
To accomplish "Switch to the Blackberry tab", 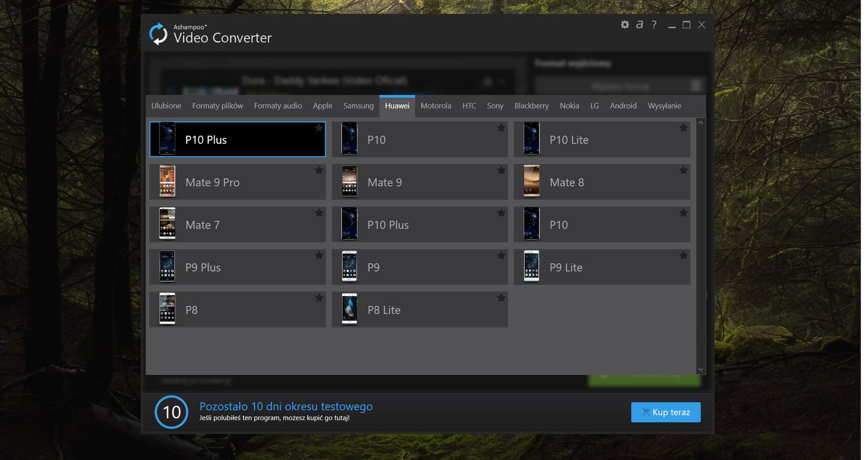I will click(531, 106).
